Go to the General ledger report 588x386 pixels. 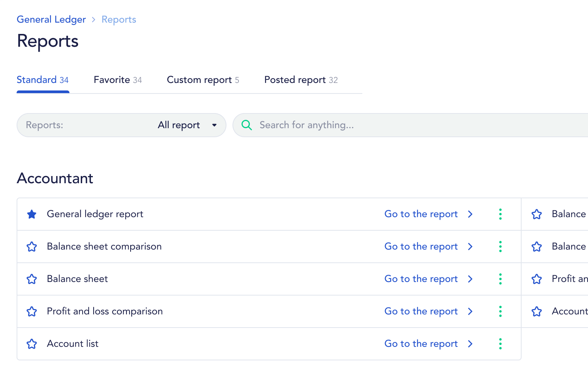click(x=421, y=214)
